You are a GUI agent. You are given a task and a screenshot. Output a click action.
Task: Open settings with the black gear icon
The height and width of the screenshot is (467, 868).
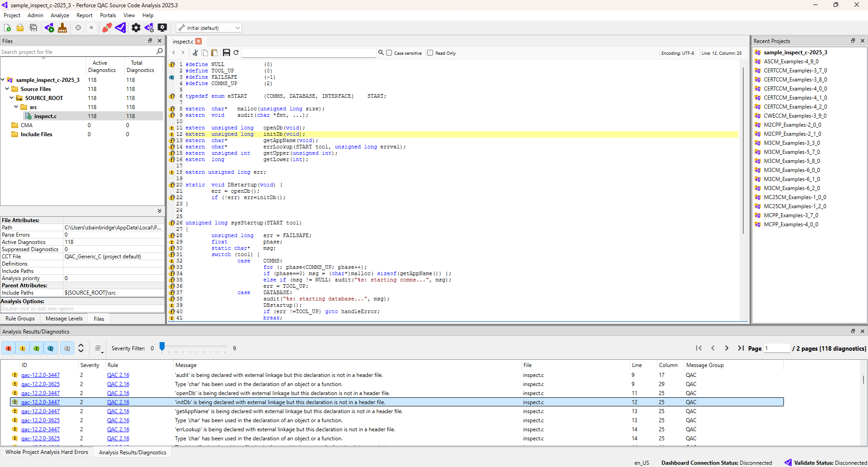136,28
